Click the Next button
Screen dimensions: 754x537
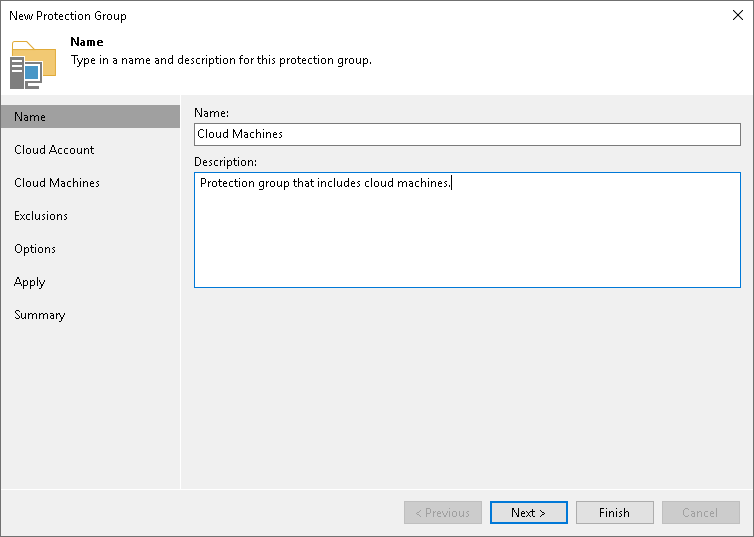point(528,512)
